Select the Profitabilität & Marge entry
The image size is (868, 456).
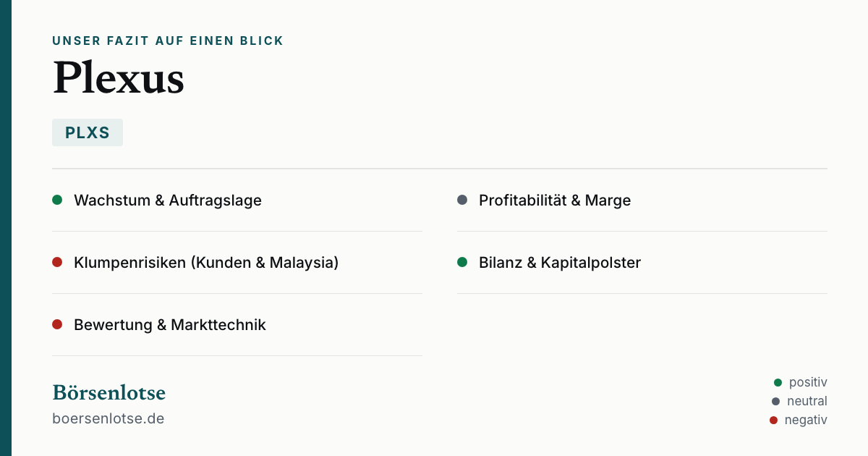[x=642, y=200]
